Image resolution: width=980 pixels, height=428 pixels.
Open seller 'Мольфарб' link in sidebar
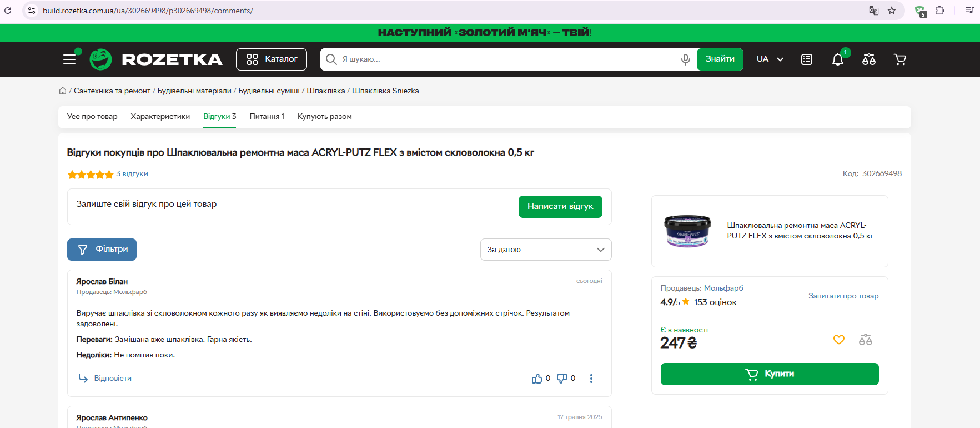click(723, 288)
